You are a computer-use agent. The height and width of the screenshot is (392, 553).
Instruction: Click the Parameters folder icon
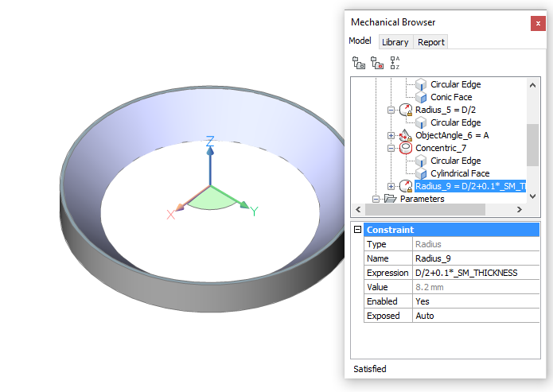pyautogui.click(x=390, y=199)
